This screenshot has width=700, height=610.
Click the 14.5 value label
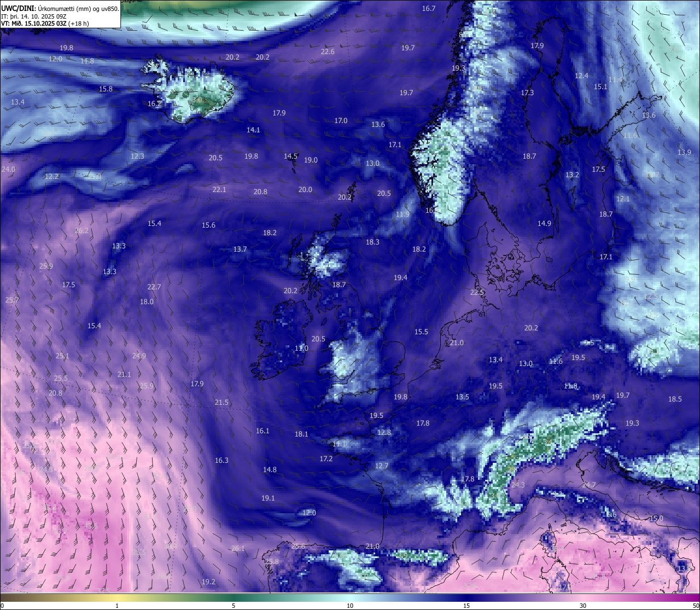click(290, 156)
